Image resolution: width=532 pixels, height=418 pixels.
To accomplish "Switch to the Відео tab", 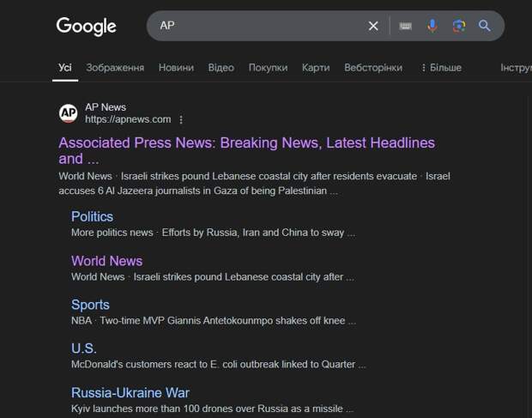I will pos(221,68).
